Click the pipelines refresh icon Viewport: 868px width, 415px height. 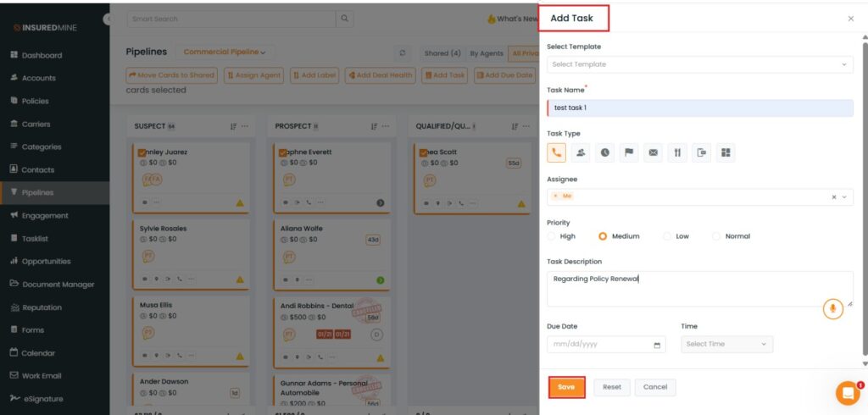tap(403, 53)
